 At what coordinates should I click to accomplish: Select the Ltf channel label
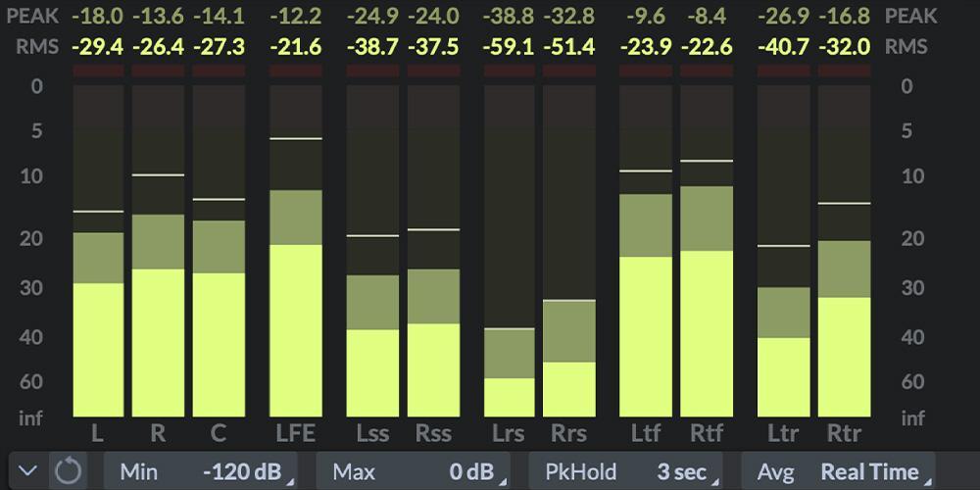[645, 433]
